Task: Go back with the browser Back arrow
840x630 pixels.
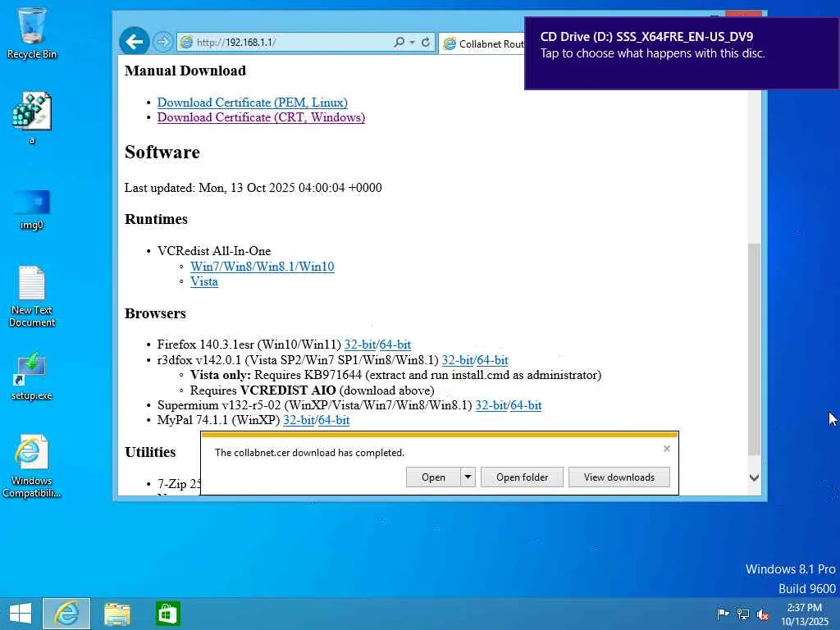Action: click(134, 41)
